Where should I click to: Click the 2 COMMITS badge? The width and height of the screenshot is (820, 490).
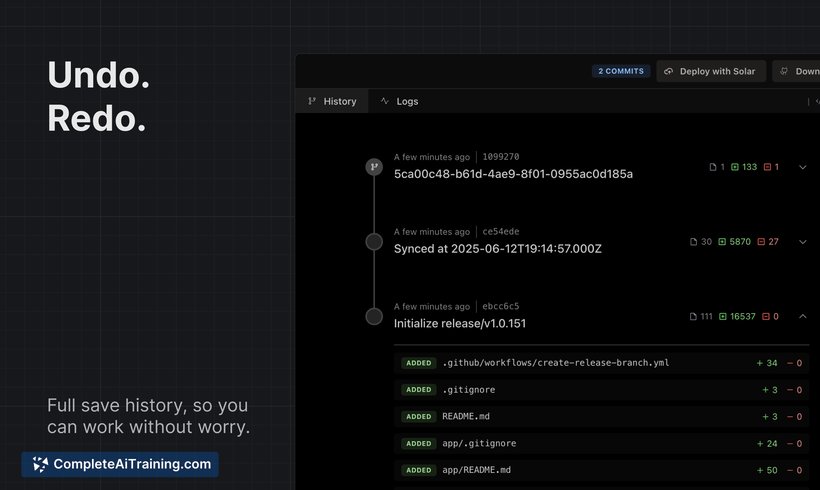click(621, 71)
